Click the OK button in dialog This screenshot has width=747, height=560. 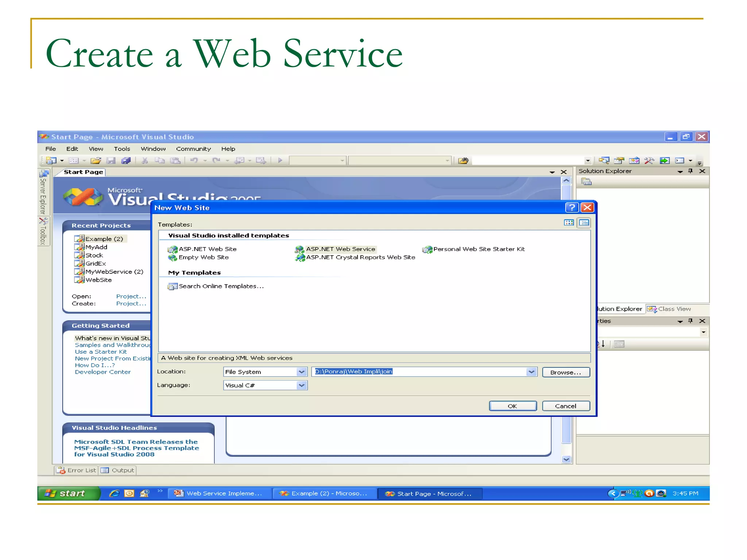tap(512, 406)
